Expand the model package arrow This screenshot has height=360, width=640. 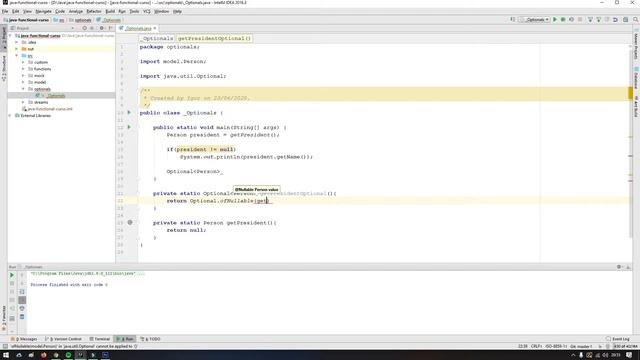click(x=23, y=82)
